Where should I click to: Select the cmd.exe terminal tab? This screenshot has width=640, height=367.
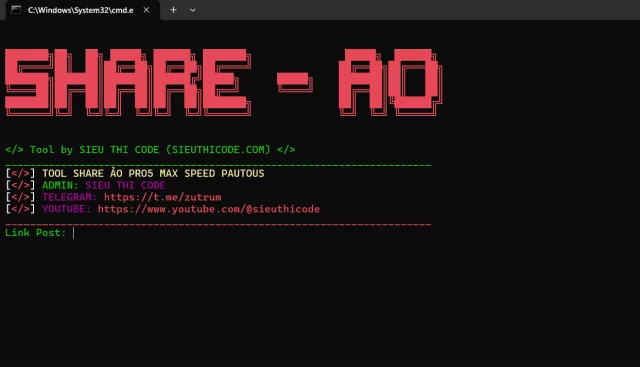pos(82,10)
